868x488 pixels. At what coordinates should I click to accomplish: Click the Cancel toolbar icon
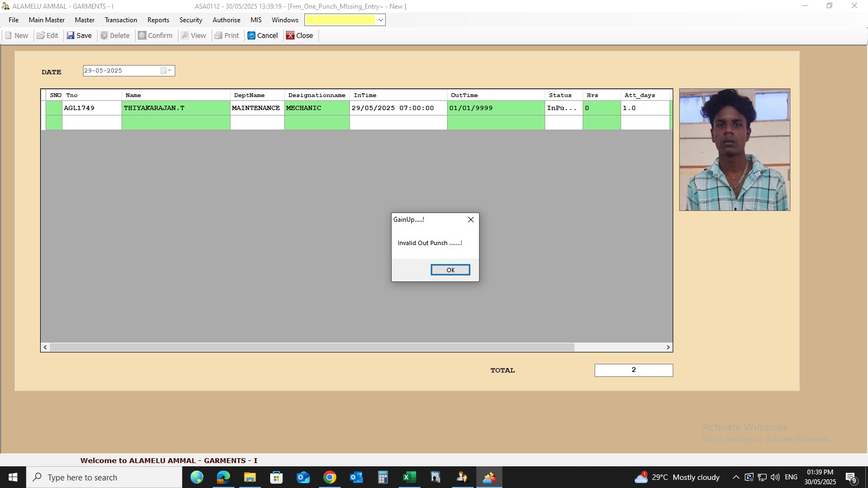click(x=252, y=36)
